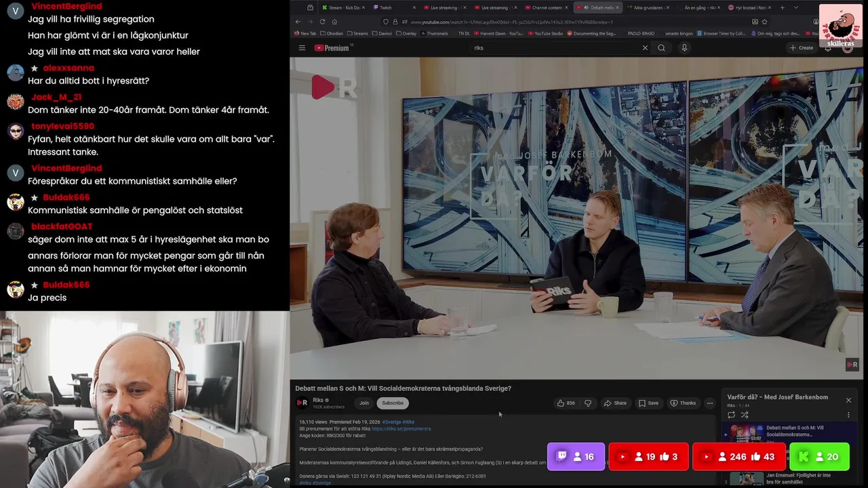Clear the YouTube search text
Image resolution: width=868 pixels, height=488 pixels.
click(645, 47)
